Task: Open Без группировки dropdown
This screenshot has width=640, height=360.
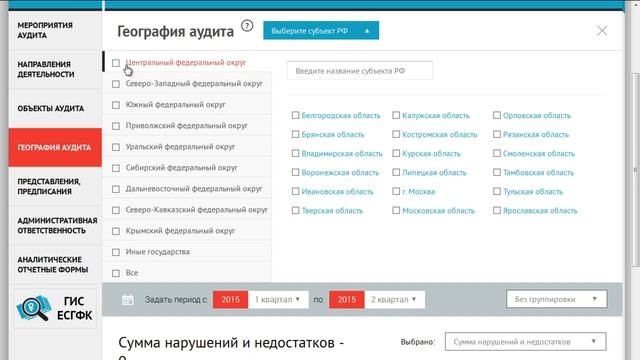Action: (x=556, y=299)
